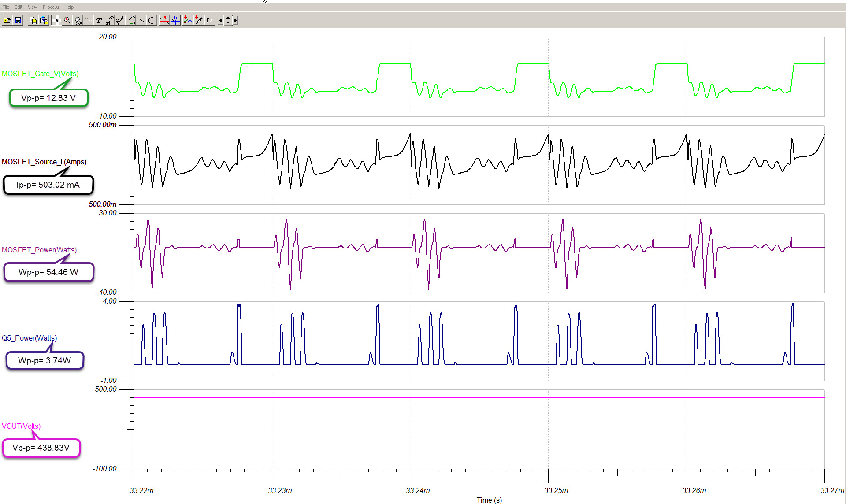The height and width of the screenshot is (504, 846).
Task: Activate the blue cursor B marker tool
Action: click(175, 20)
